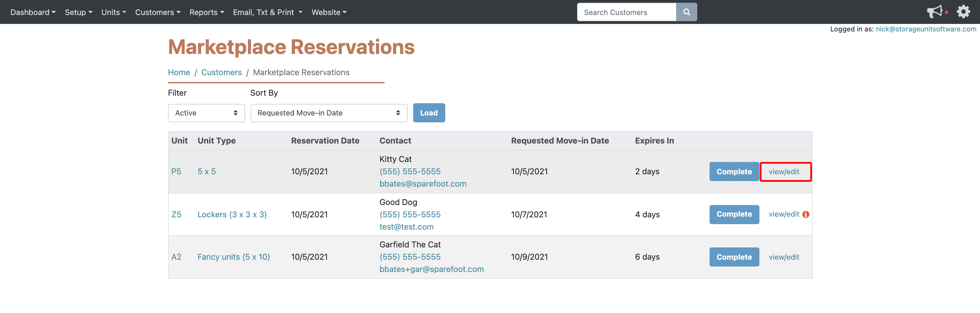This screenshot has height=313, width=980.
Task: Click the search magnifier icon button
Action: click(686, 12)
